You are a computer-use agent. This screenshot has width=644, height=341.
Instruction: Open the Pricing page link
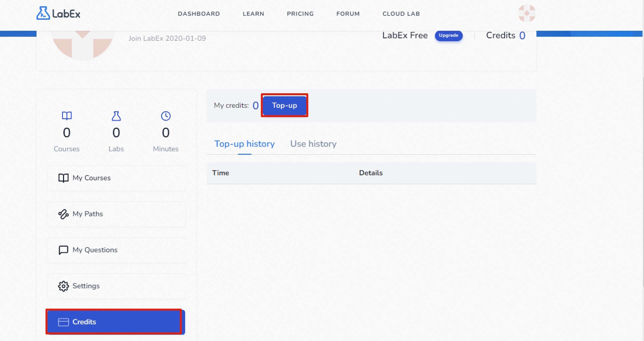[x=300, y=14]
